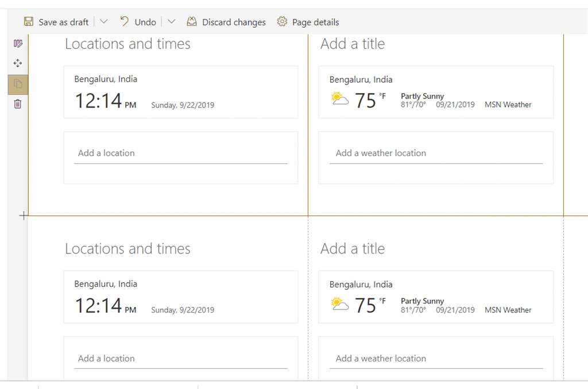
Task: Click bottom weather 75 °F temperature
Action: (370, 305)
